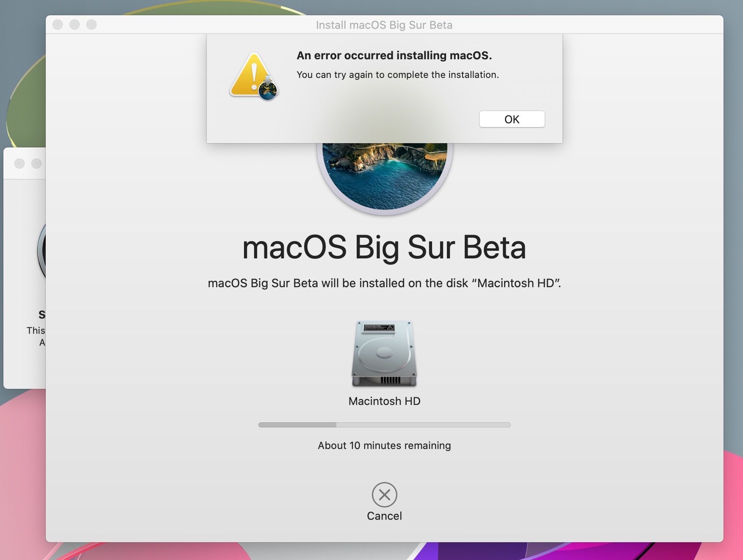Click the minimize button of the background window
The width and height of the screenshot is (743, 560).
36,164
